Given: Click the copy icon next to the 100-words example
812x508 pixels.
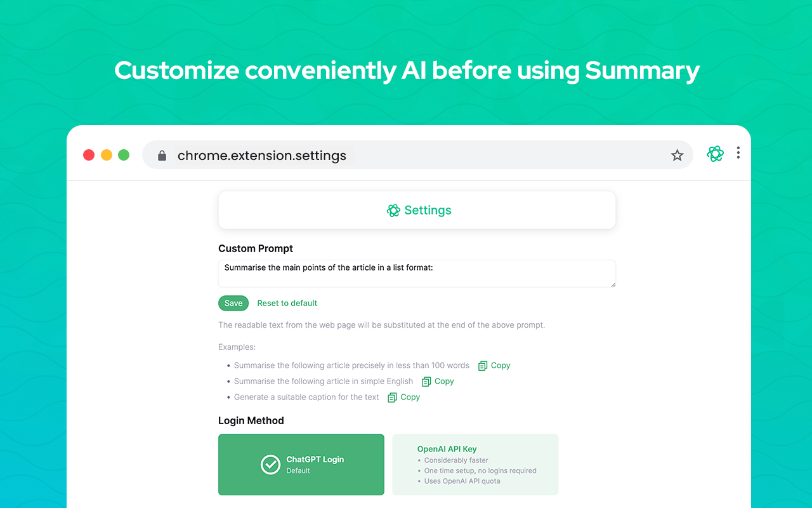Looking at the screenshot, I should tap(483, 365).
